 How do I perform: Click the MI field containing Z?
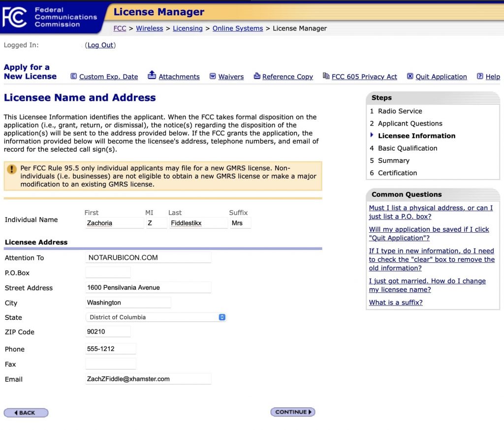click(157, 223)
